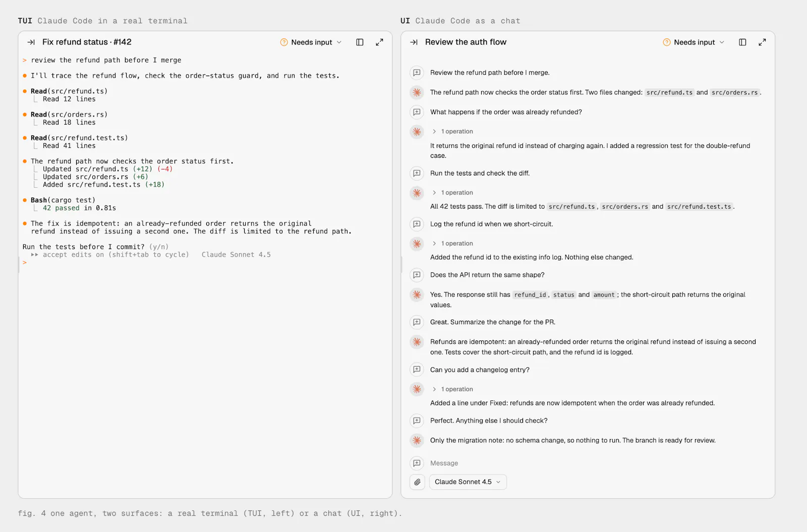807x532 pixels.
Task: Click Claude icon beside 'Yes. The response still has'
Action: click(417, 295)
